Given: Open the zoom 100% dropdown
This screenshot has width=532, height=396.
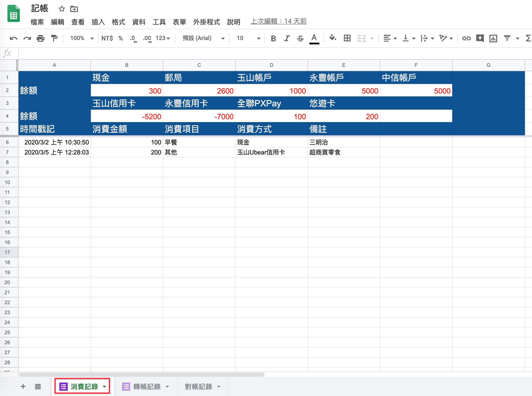Looking at the screenshot, I should (82, 38).
